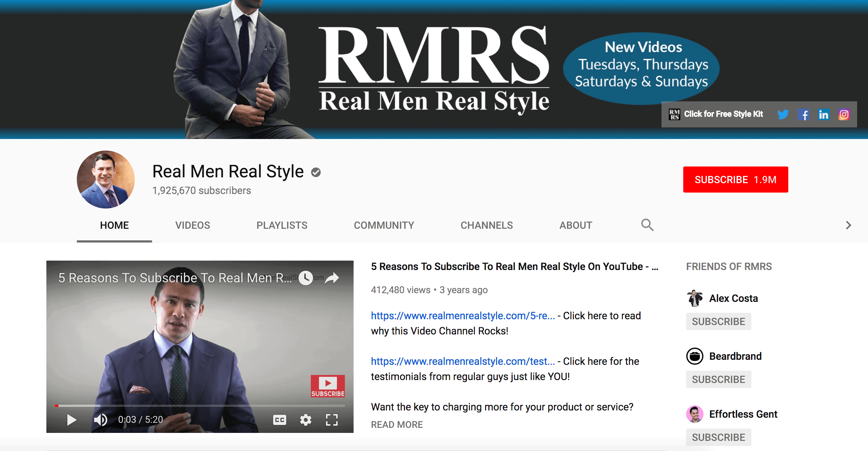This screenshot has width=868, height=451.
Task: Click the New Videos schedule oval in banner
Action: click(x=641, y=68)
